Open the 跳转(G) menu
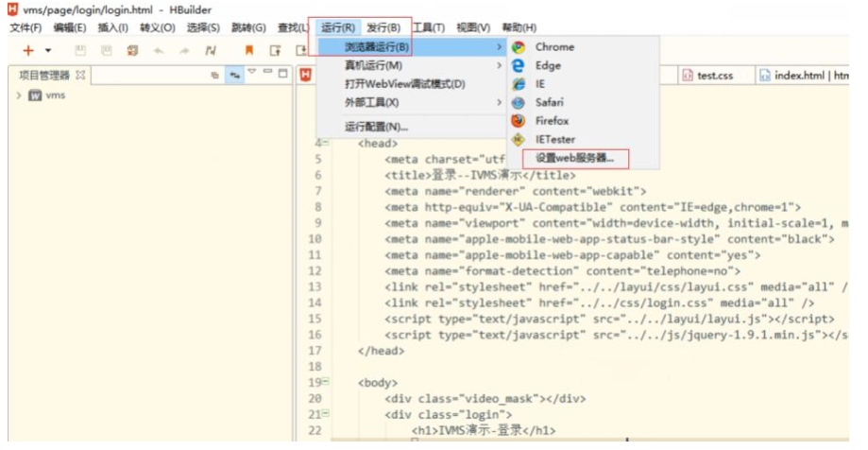The width and height of the screenshot is (868, 450). pos(248,27)
